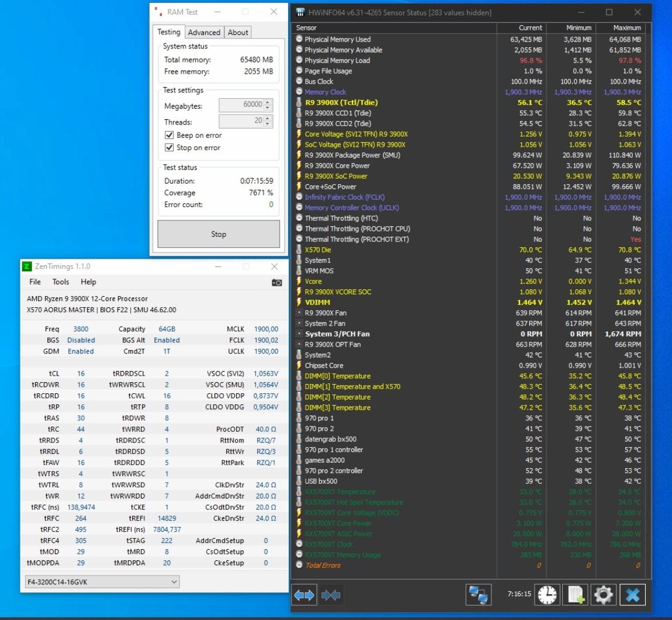Screen dimensions: 672x620
Task: Click icon beside Thermal Throttling (HTC)
Action: pos(299,217)
